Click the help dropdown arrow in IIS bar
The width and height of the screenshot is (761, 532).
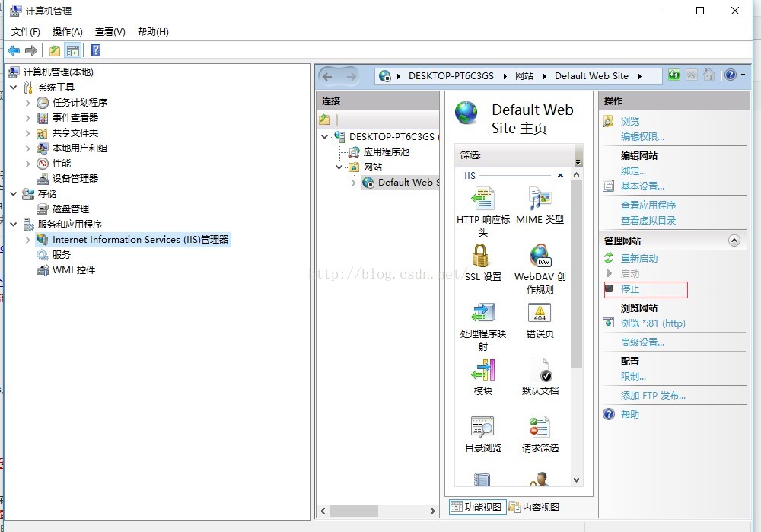tap(743, 75)
